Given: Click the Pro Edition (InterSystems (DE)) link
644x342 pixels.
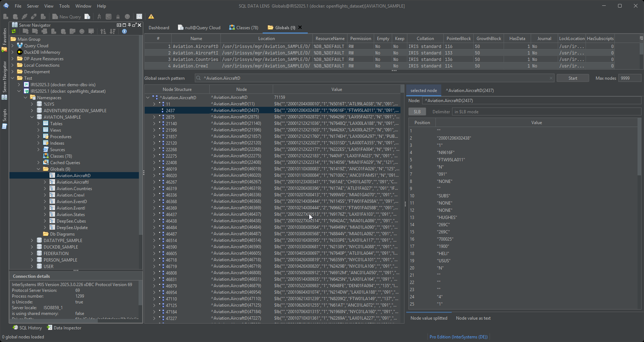Looking at the screenshot, I should point(459,337).
